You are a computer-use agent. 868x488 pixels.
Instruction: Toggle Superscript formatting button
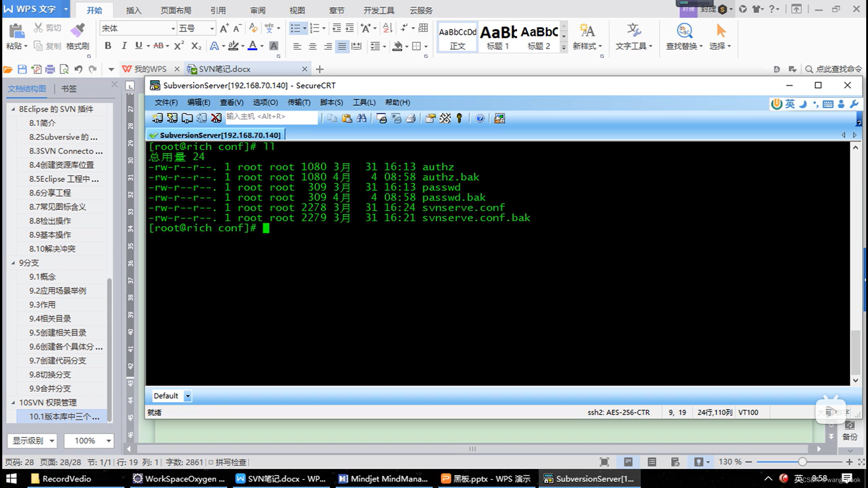coord(179,46)
